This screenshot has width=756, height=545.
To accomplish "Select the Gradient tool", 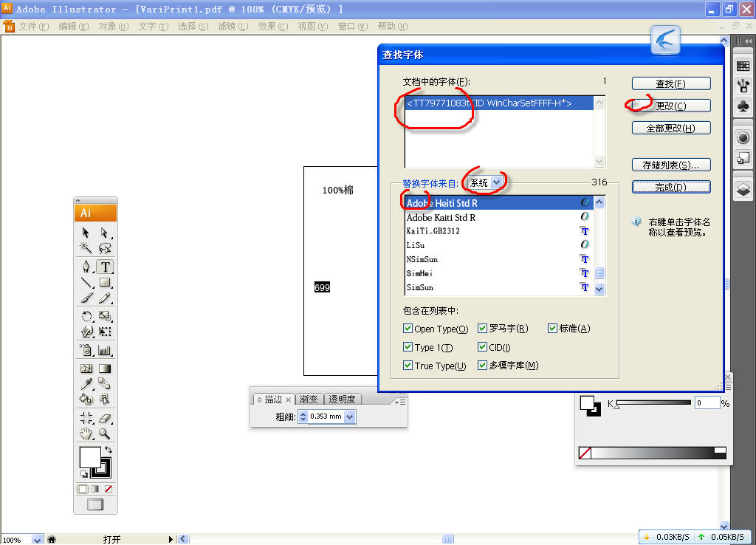I will pos(104,369).
